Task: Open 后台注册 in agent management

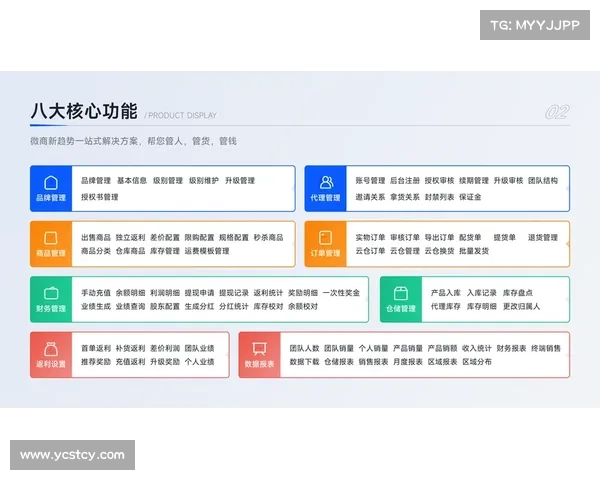Action: (x=405, y=181)
